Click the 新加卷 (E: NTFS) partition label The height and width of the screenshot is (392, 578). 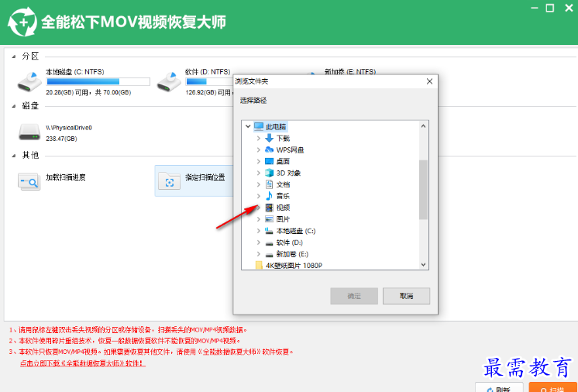click(x=350, y=71)
